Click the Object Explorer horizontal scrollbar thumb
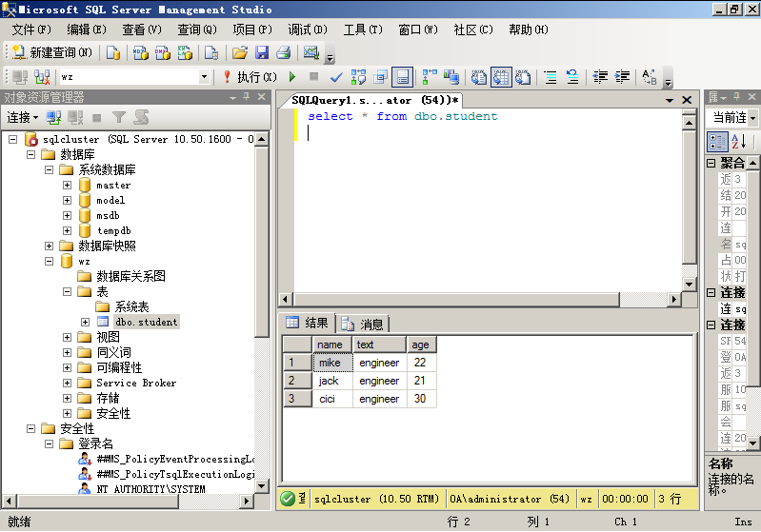This screenshot has width=761, height=532. coord(98,501)
